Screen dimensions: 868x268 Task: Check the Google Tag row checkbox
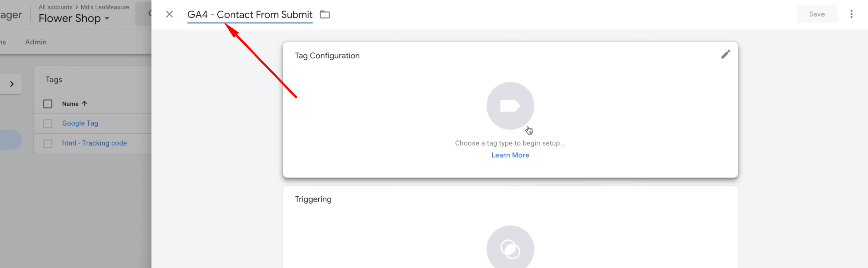(x=48, y=123)
